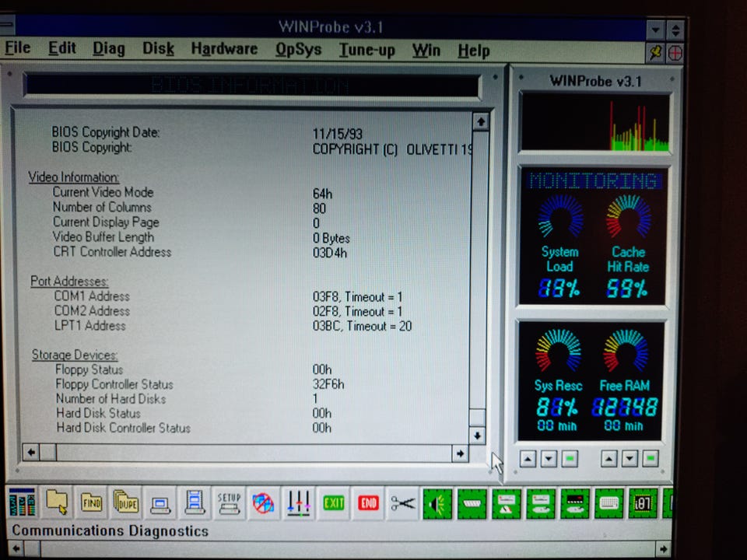Open the Win menu

[x=426, y=50]
